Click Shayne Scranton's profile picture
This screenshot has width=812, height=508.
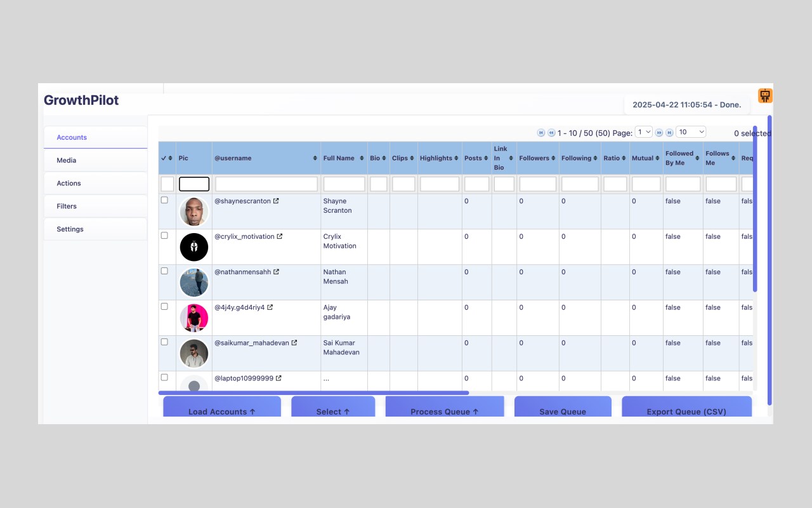[194, 211]
